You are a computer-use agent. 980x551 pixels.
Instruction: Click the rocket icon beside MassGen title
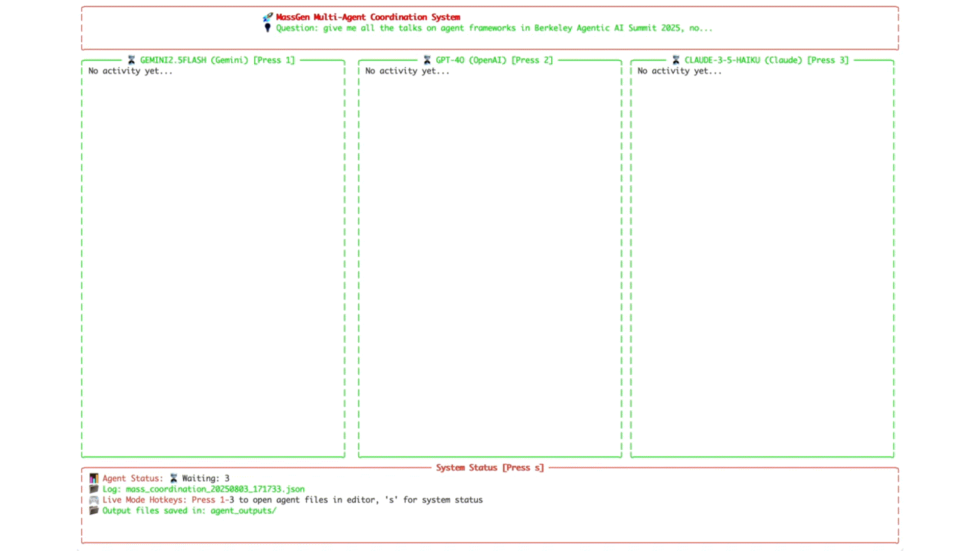pyautogui.click(x=267, y=17)
